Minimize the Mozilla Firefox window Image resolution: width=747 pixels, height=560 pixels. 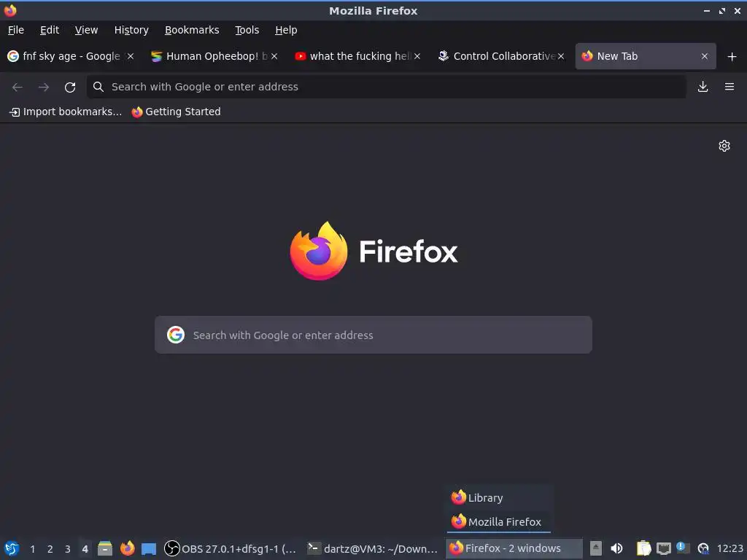(x=706, y=10)
